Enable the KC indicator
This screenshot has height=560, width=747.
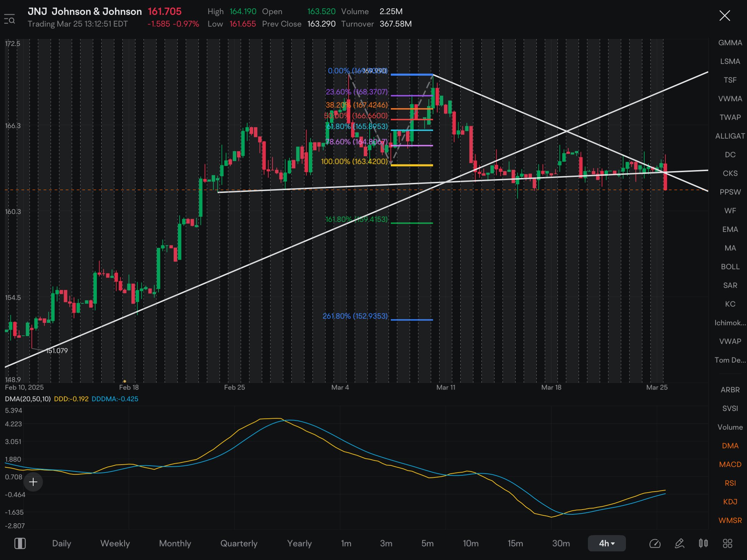[730, 304]
